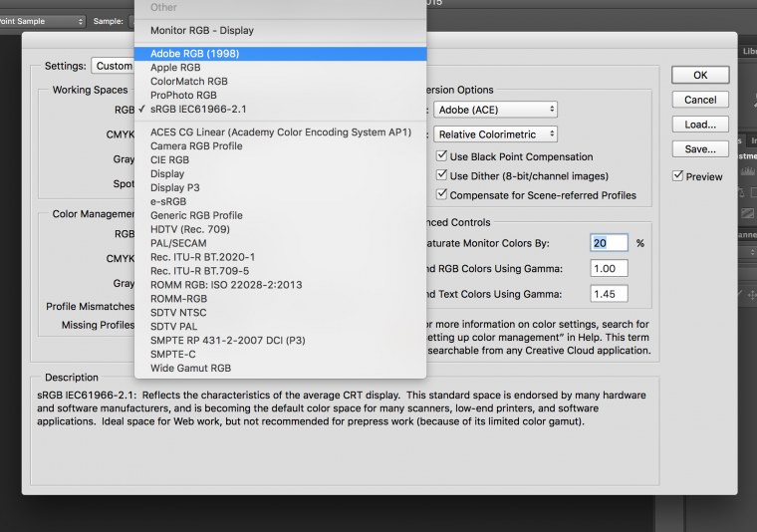Click the Load... button
The image size is (757, 532).
point(700,125)
